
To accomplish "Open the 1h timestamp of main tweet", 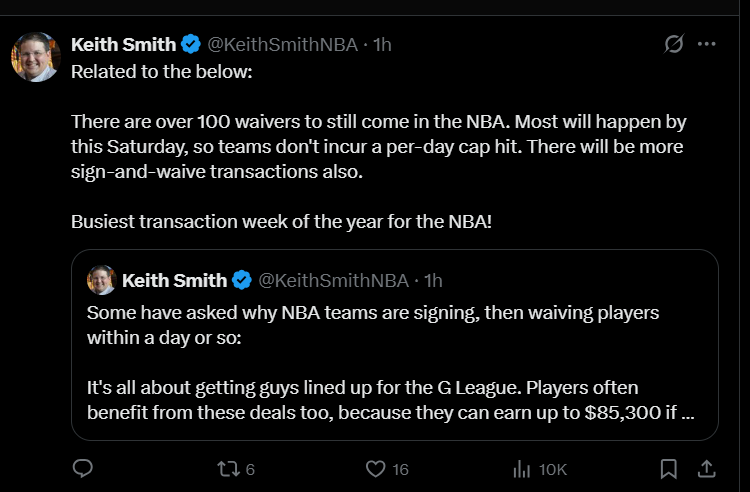I will [x=382, y=44].
